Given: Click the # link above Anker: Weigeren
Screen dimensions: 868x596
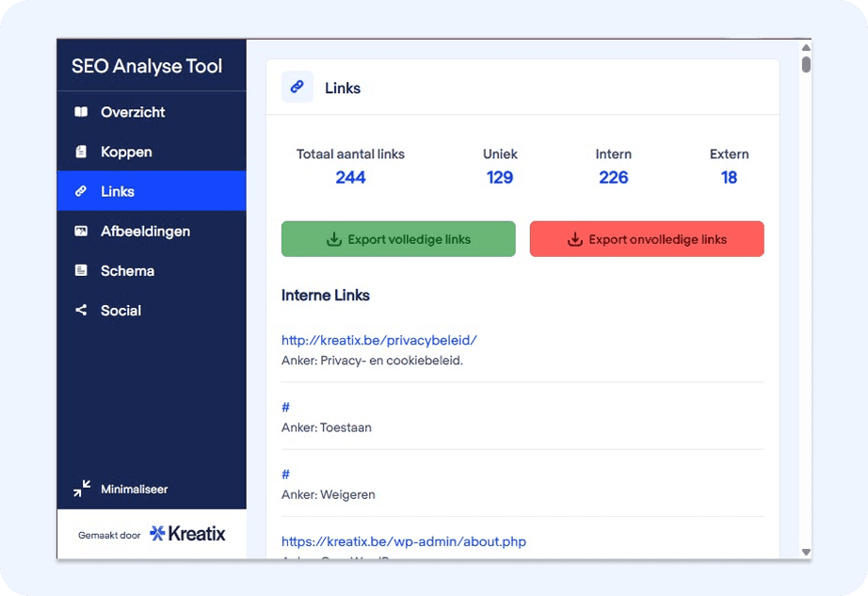Looking at the screenshot, I should [x=285, y=475].
